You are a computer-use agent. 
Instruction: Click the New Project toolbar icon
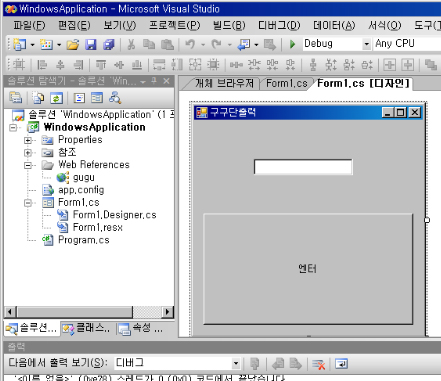tap(20, 44)
